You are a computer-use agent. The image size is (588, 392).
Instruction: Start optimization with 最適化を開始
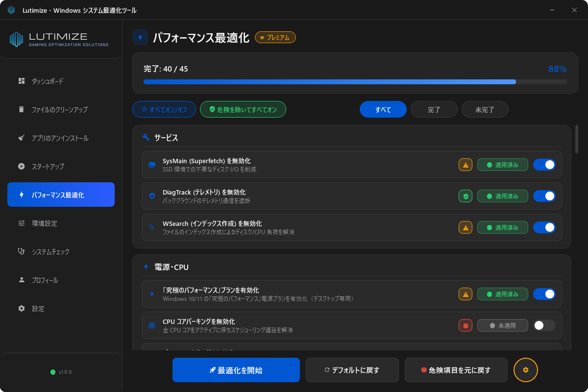(x=236, y=370)
